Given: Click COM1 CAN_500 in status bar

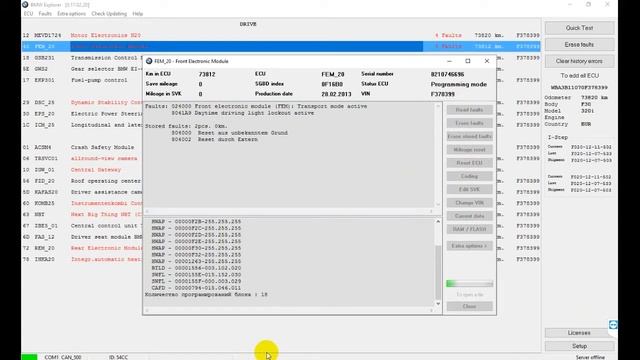Looking at the screenshot, I should coord(63,357).
